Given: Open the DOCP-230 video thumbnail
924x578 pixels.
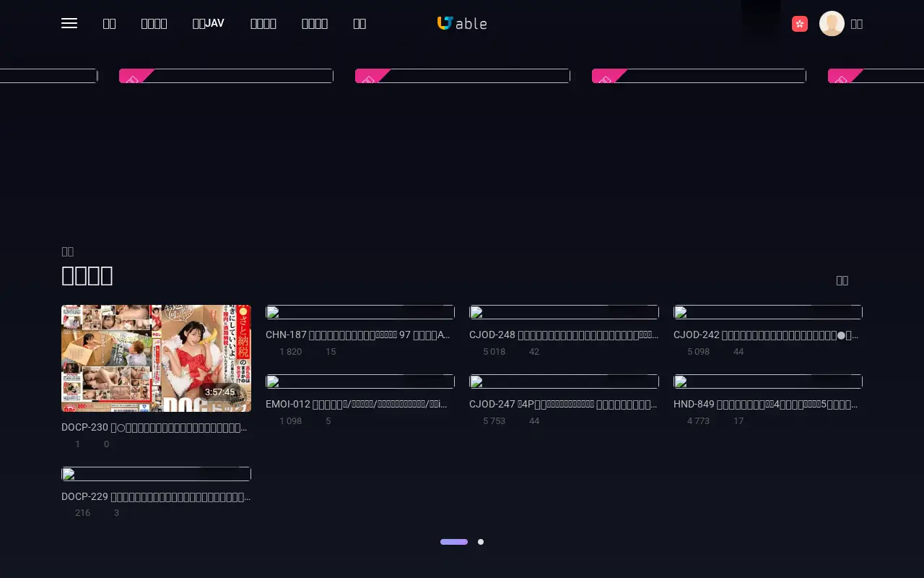Looking at the screenshot, I should click(x=156, y=358).
